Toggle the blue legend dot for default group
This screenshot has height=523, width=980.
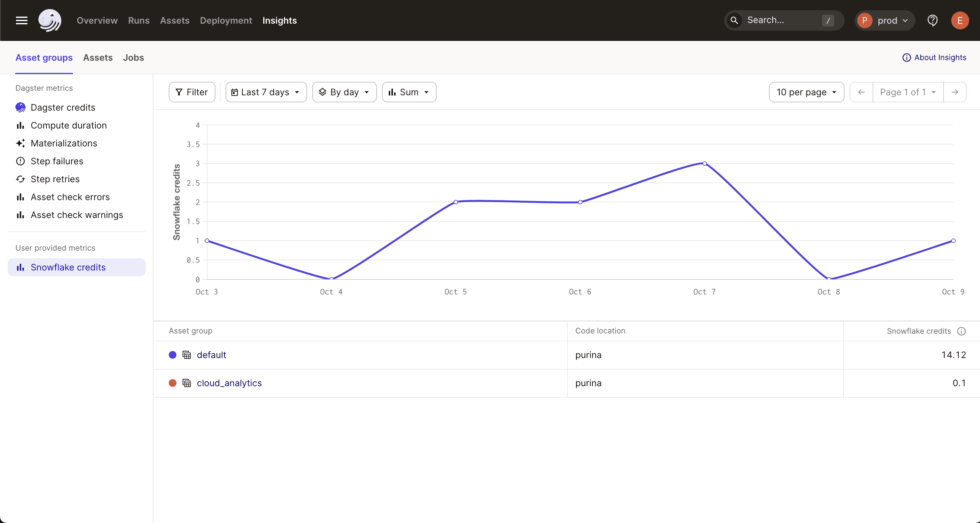point(173,355)
